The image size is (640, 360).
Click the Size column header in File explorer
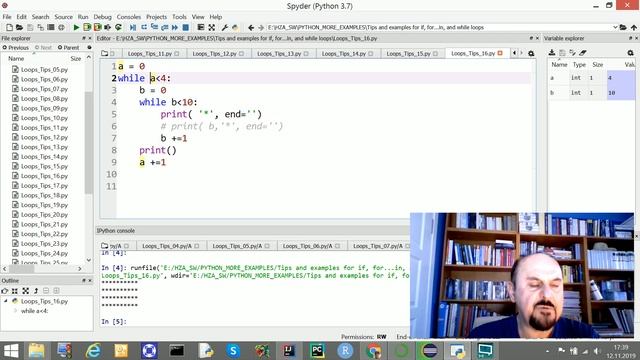76,58
